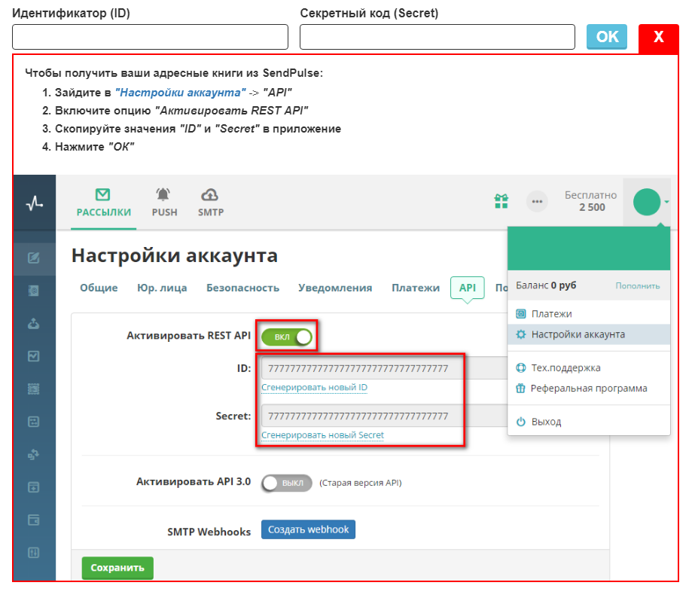The height and width of the screenshot is (616, 692).
Task: Open the templates stamp sidebar icon
Action: [34, 389]
